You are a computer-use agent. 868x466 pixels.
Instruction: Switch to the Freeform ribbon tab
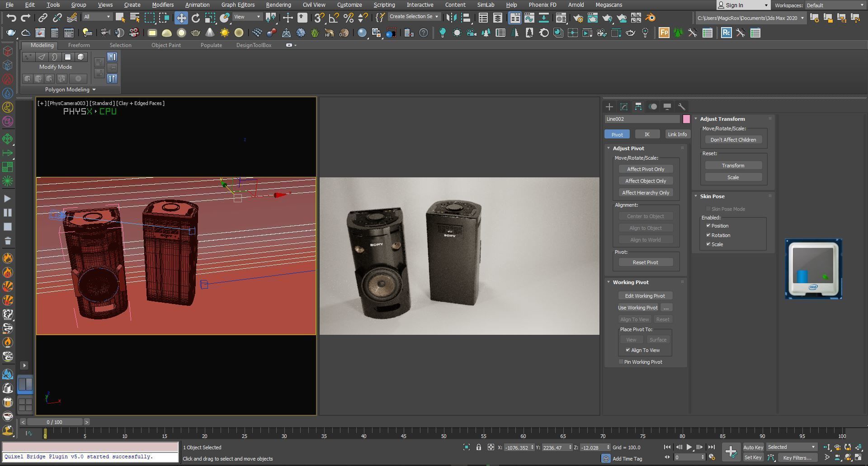(x=79, y=45)
